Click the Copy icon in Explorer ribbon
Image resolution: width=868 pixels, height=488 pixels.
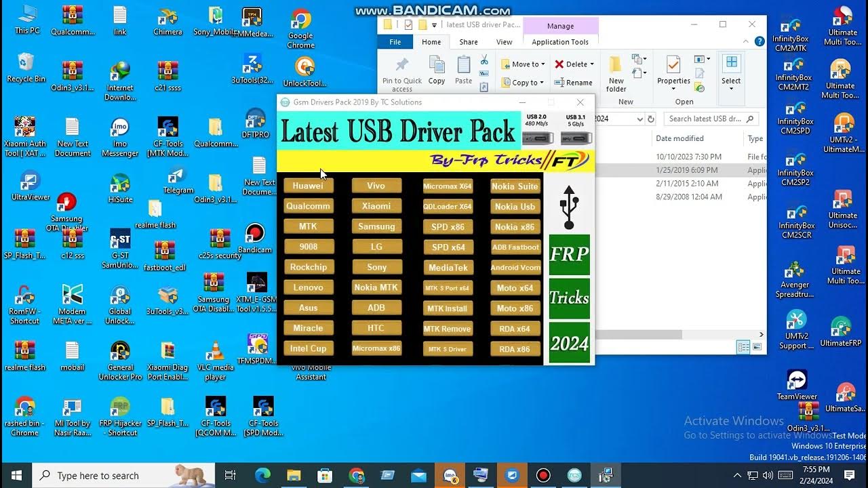437,70
